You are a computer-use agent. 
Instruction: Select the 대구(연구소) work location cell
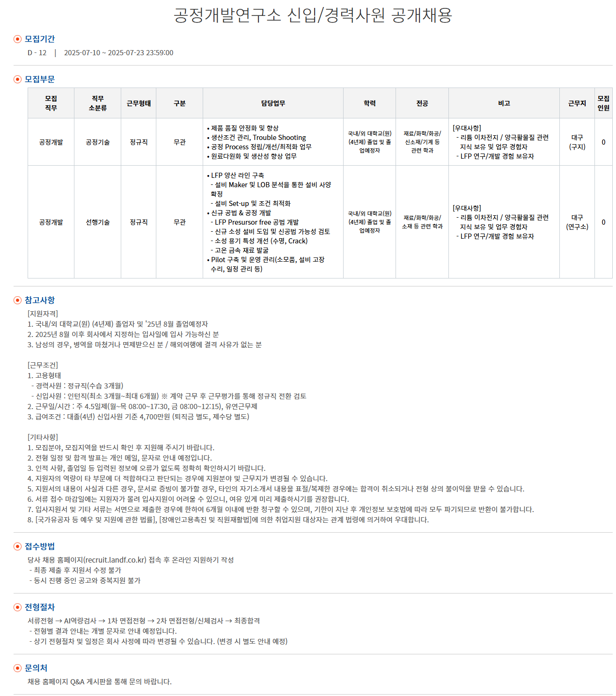click(x=577, y=223)
